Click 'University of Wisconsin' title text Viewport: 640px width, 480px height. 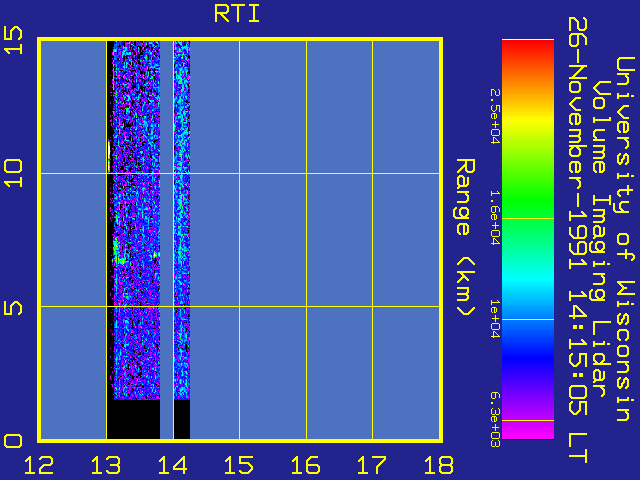(x=625, y=239)
